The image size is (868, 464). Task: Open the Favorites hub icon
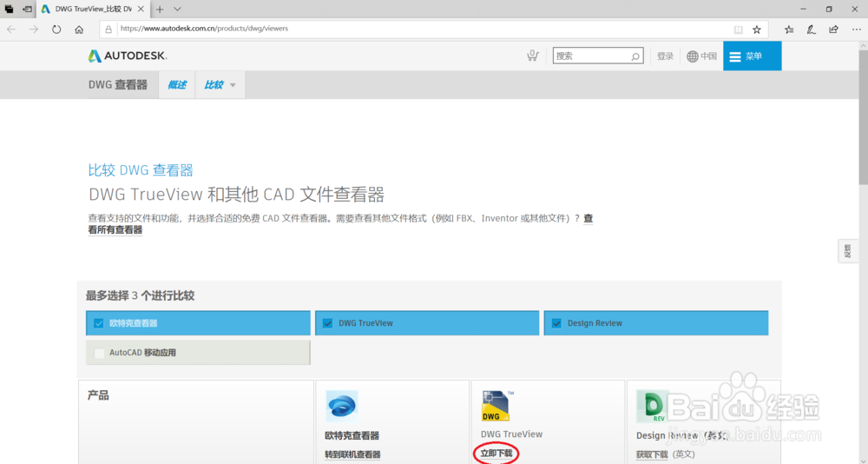point(789,30)
